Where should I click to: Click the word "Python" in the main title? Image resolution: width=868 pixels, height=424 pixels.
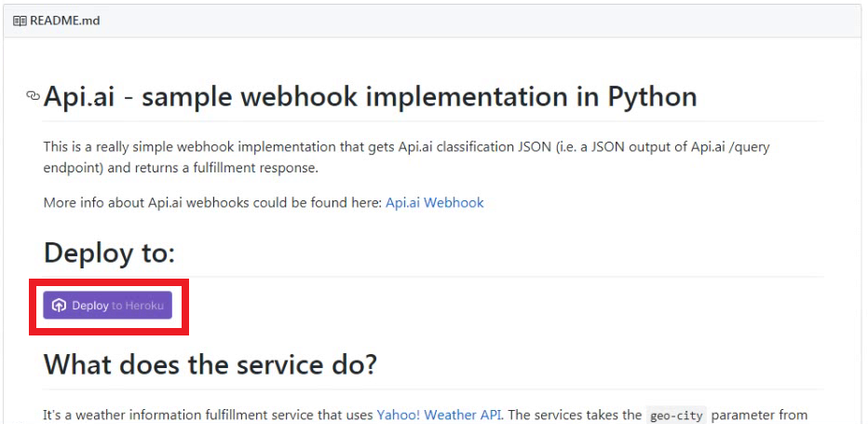click(652, 96)
